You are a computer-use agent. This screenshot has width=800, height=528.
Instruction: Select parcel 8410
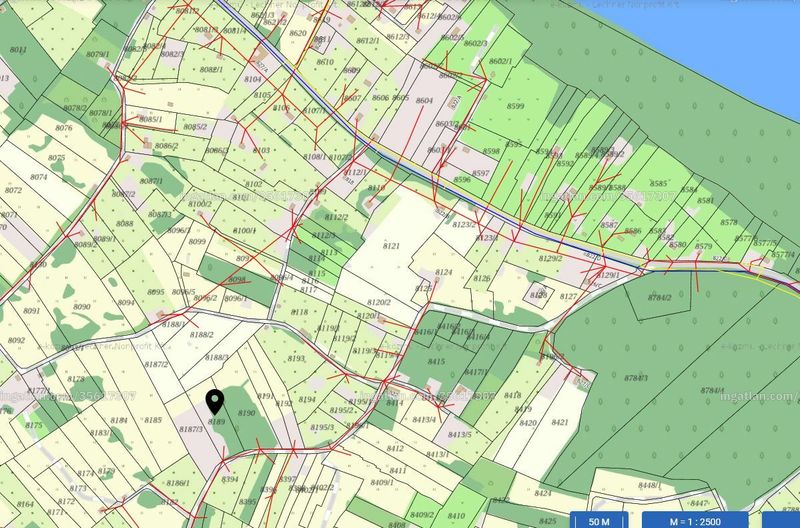(x=456, y=516)
